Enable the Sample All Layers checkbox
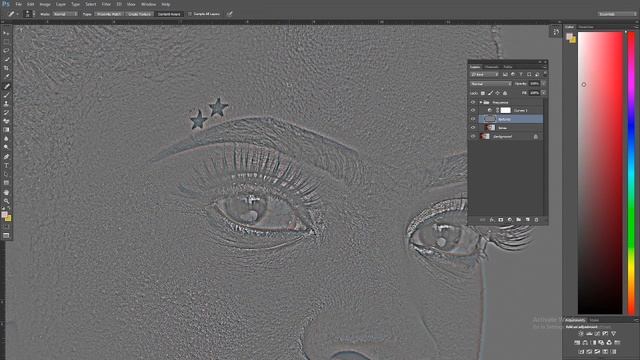Viewport: 640px width, 360px height. click(190, 14)
